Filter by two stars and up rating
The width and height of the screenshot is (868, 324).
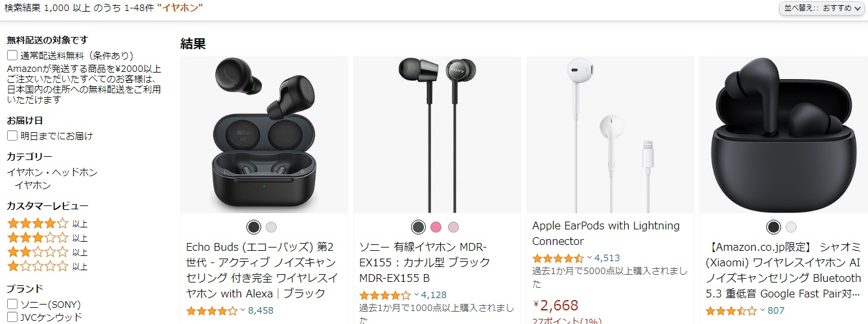(47, 252)
